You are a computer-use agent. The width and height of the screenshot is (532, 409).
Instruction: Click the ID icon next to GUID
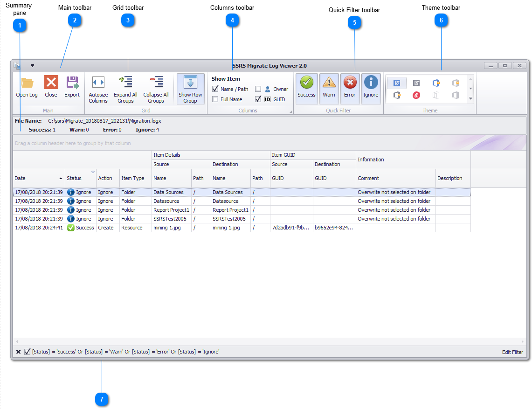268,99
